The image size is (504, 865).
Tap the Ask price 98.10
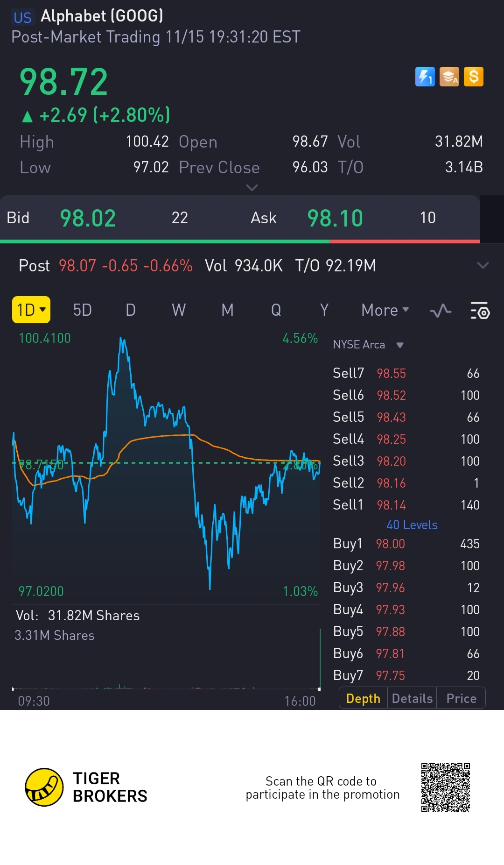pos(335,218)
